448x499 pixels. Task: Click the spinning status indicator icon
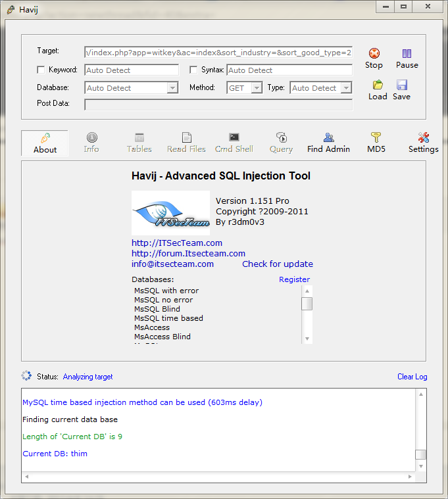26,375
